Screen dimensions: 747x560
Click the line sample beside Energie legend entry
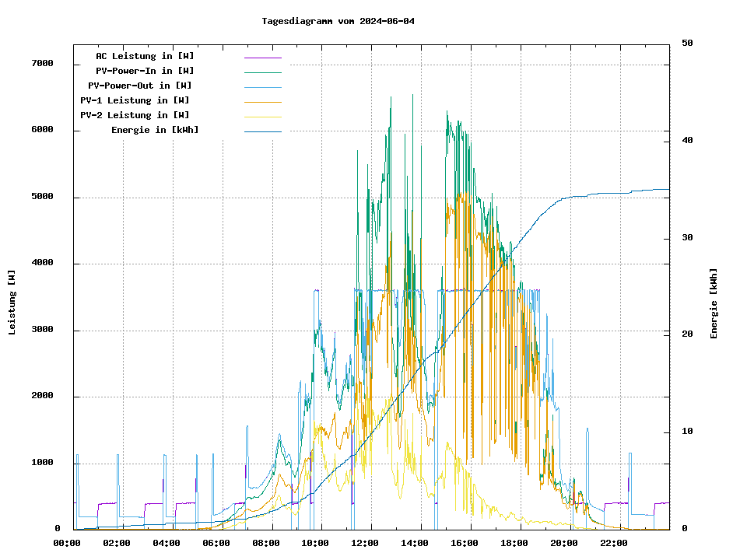(x=262, y=131)
